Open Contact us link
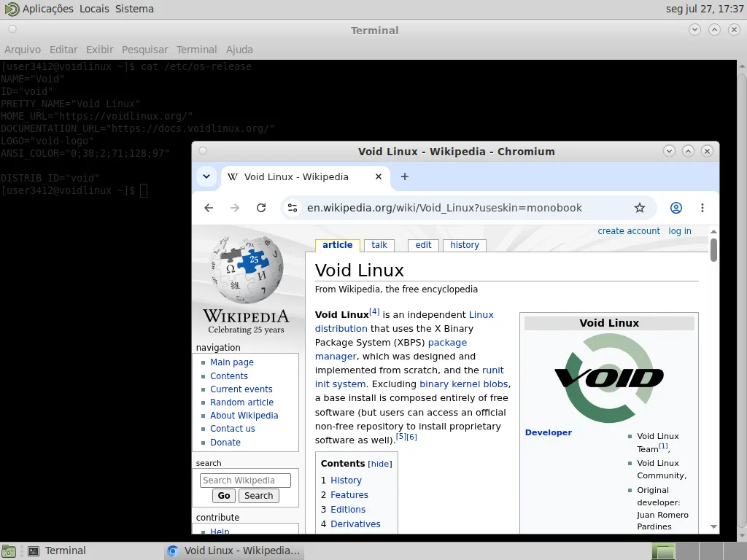This screenshot has width=747, height=560. 233,429
